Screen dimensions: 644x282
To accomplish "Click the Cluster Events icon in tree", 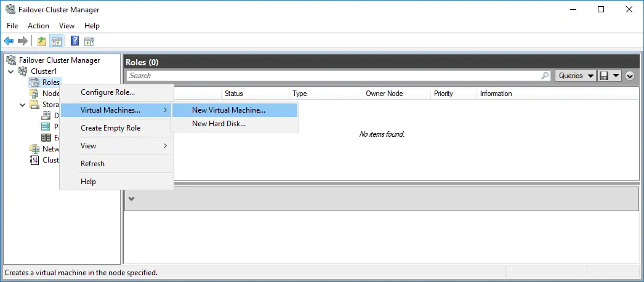I will (x=34, y=160).
